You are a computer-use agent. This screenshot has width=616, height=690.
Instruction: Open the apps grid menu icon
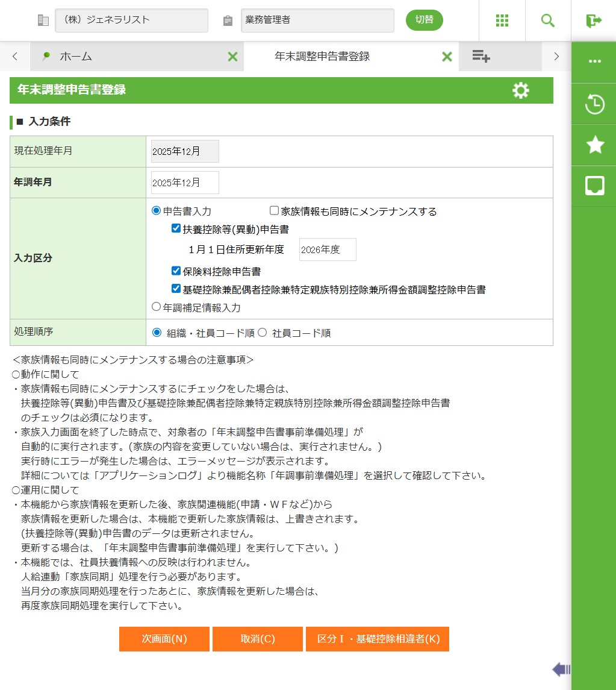coord(502,20)
